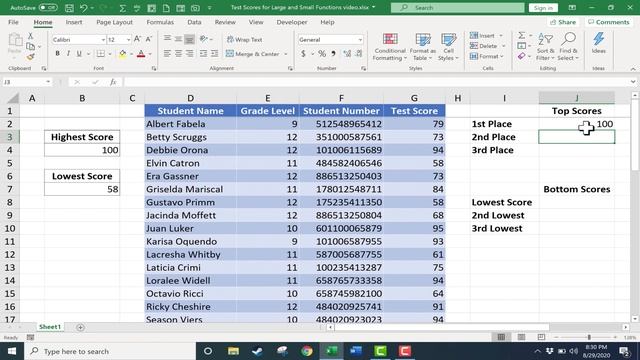640x360 pixels.
Task: Click Increase Indent icon
Action: [x=214, y=53]
